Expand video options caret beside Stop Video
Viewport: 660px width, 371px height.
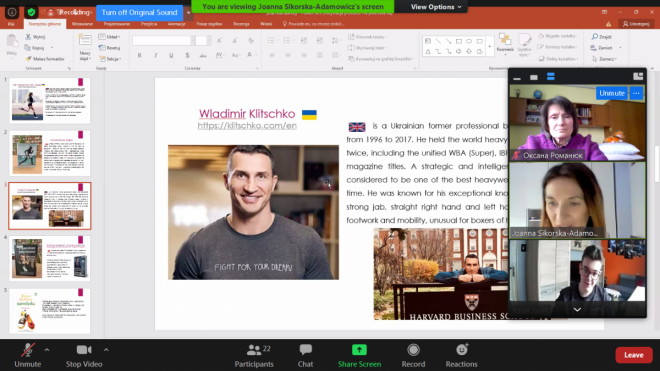pyautogui.click(x=106, y=350)
